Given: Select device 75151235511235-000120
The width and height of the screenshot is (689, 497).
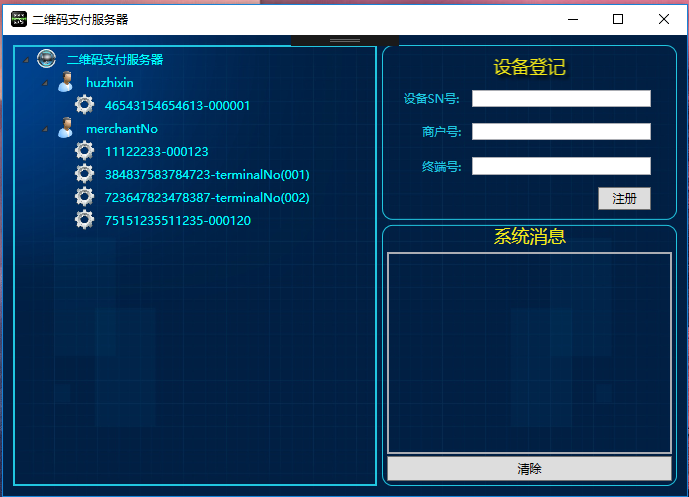Looking at the screenshot, I should coord(178,220).
